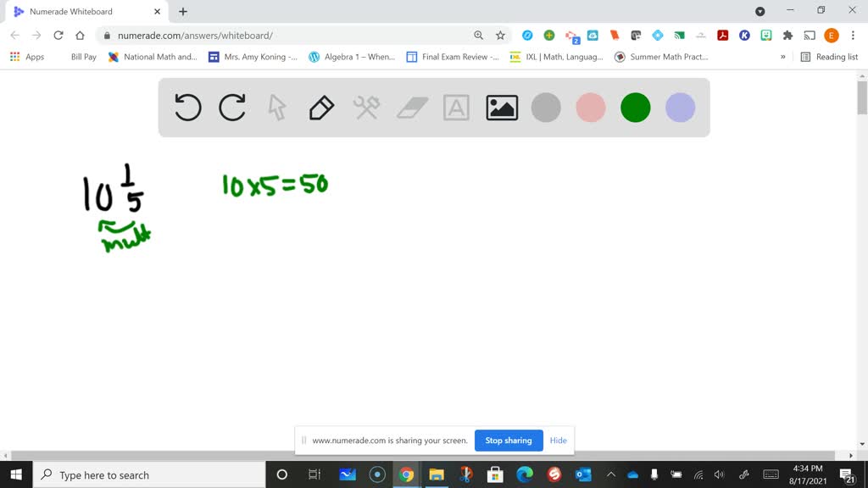Image resolution: width=868 pixels, height=488 pixels.
Task: Undo the last whiteboard stroke
Action: click(x=187, y=108)
